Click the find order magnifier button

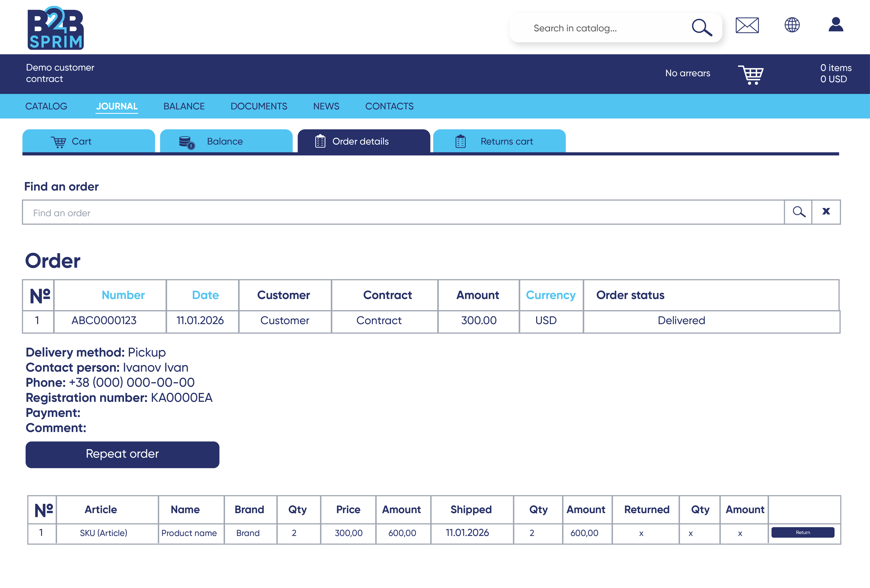[799, 212]
